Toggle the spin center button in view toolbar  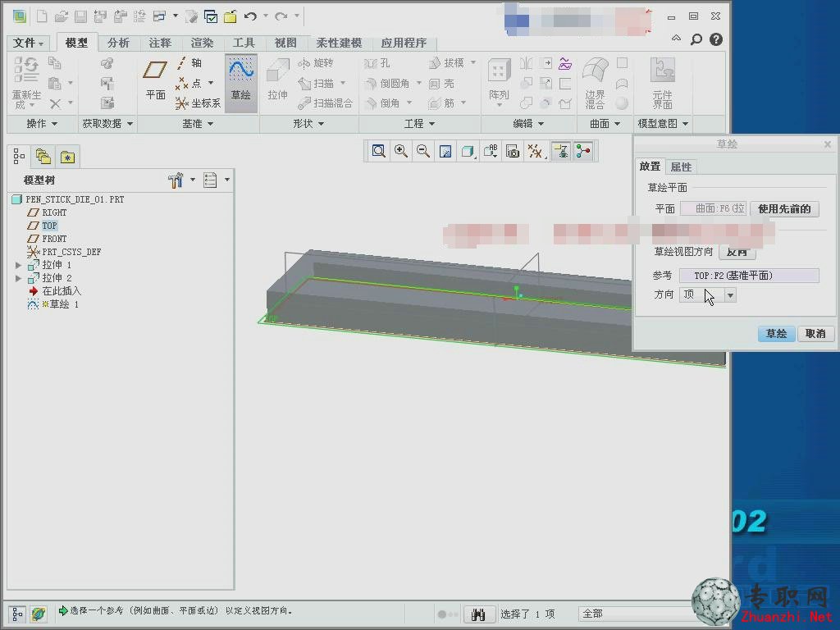point(583,151)
